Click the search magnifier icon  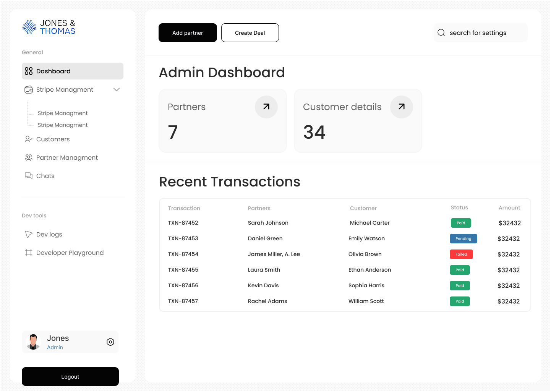click(441, 32)
